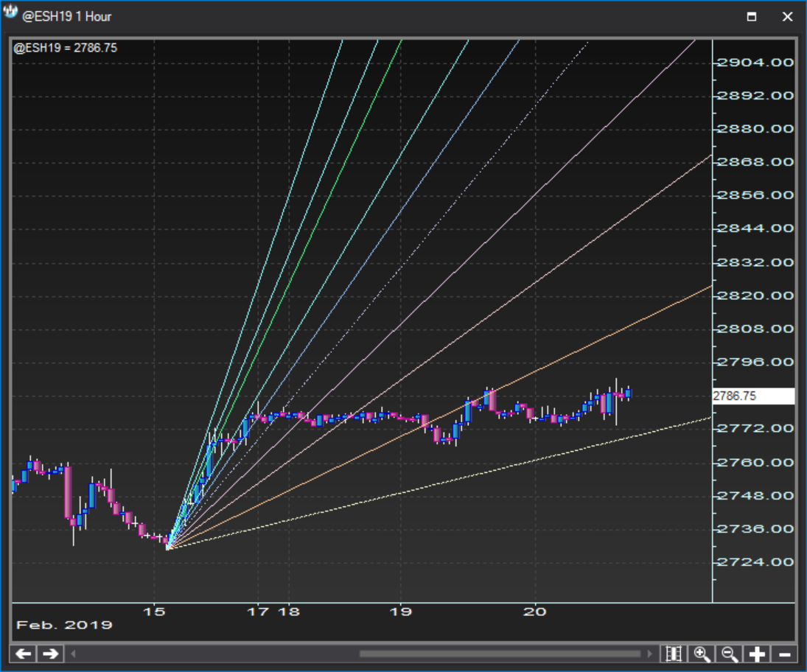The image size is (807, 672).
Task: Click the zoom out magnifier icon
Action: point(730,654)
